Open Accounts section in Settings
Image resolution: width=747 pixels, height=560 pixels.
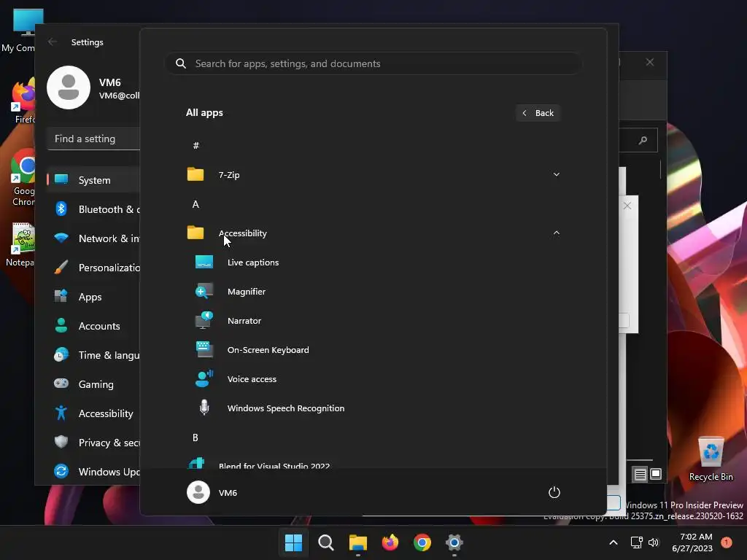tap(94, 326)
